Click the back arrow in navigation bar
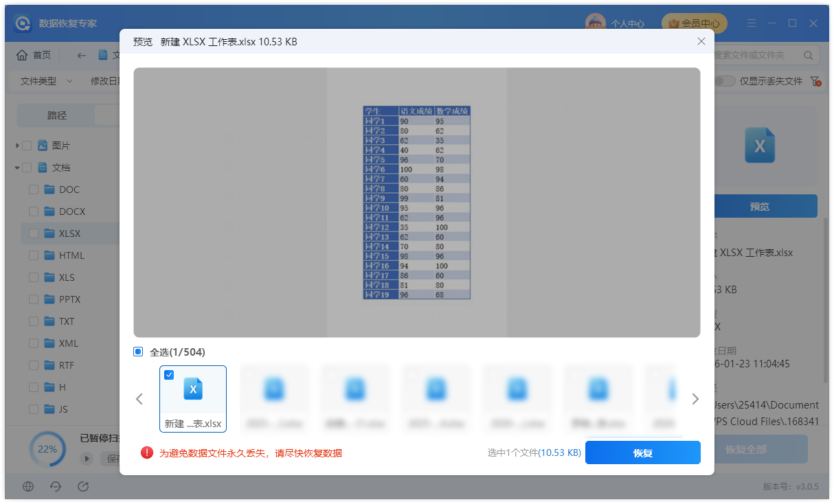This screenshot has height=504, width=834. coord(82,55)
